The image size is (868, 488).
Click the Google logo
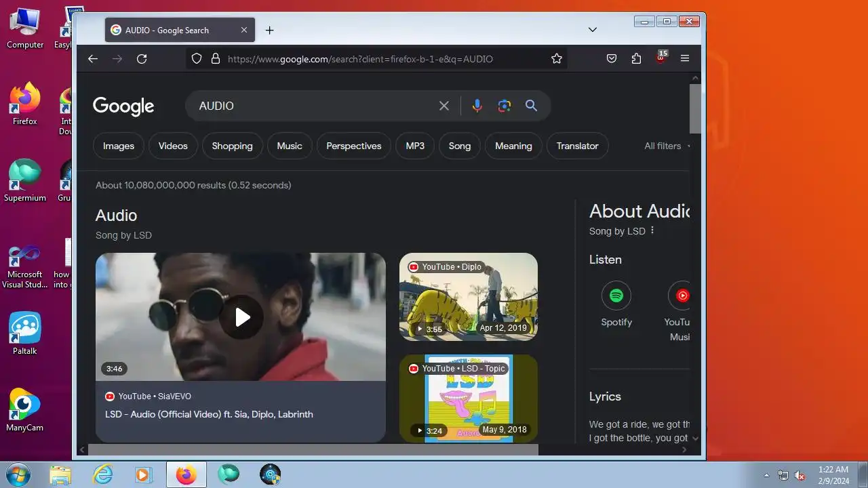[123, 106]
